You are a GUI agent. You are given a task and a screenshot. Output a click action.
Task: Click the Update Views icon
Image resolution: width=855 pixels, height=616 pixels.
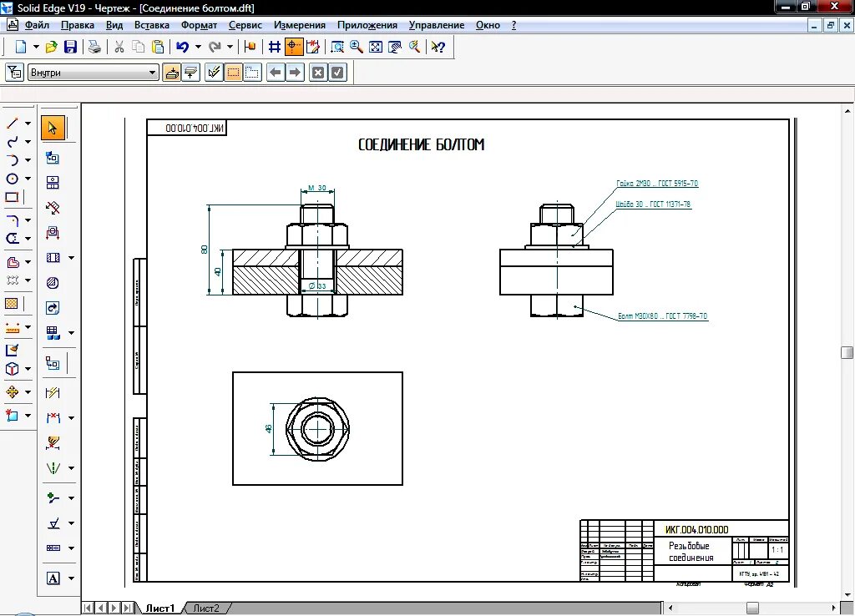click(53, 308)
